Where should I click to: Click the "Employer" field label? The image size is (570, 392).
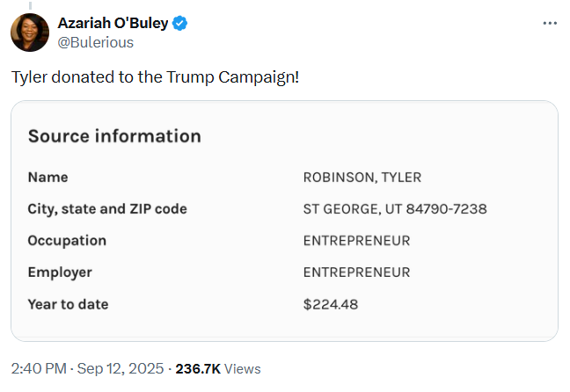(x=60, y=272)
